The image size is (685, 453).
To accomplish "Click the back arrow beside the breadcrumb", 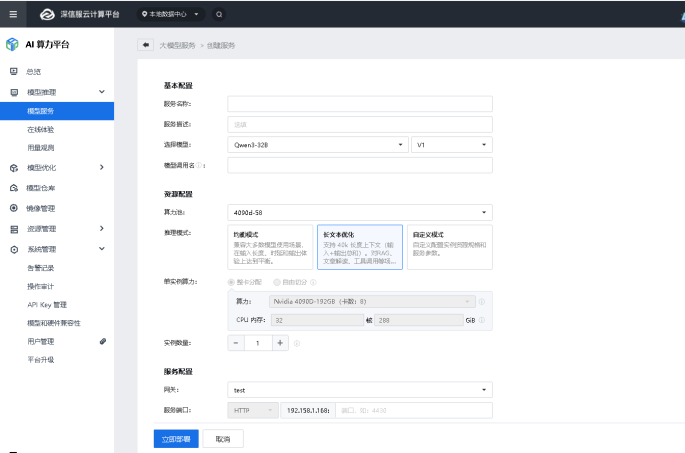I will [x=147, y=46].
